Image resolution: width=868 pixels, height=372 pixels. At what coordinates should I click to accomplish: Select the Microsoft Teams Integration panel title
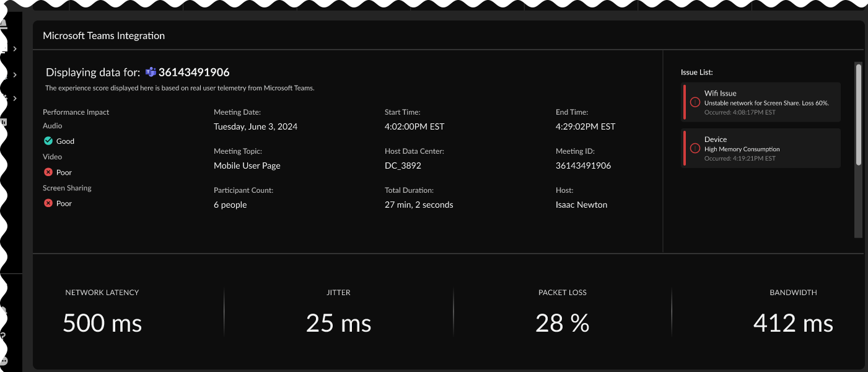pos(103,36)
